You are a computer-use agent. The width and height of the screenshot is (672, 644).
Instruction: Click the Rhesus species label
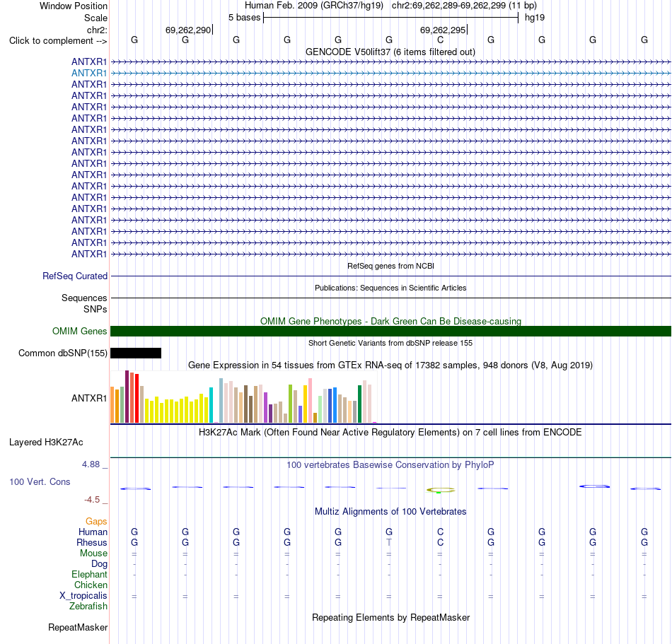coord(92,542)
